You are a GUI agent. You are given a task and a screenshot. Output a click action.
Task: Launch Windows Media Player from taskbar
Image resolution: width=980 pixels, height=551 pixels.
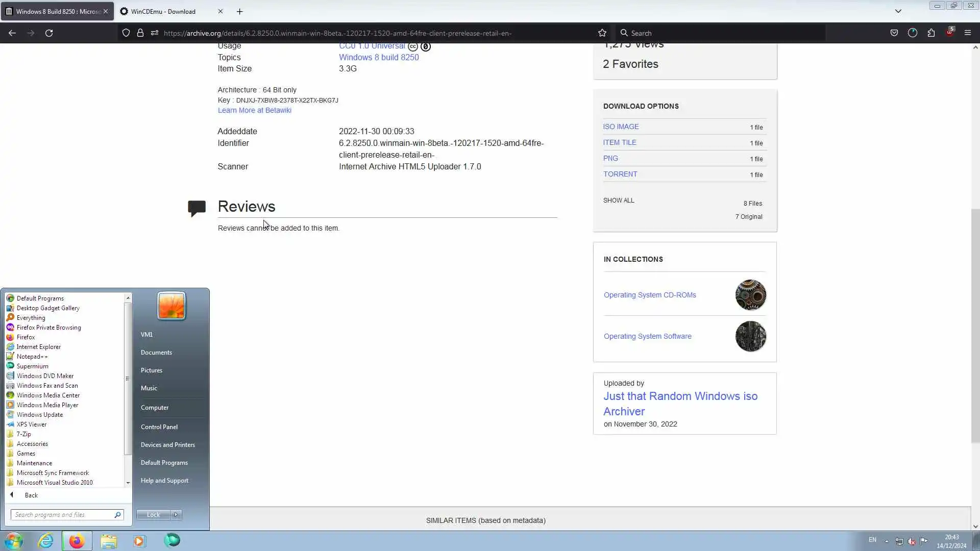(139, 541)
